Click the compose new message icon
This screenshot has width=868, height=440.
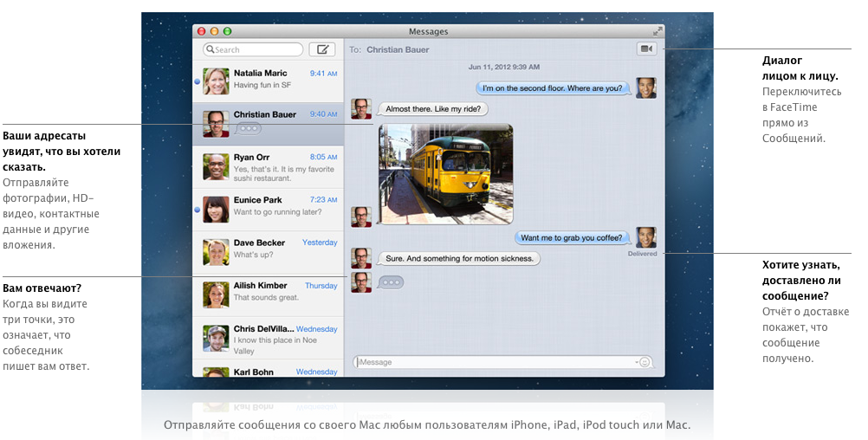pos(321,49)
